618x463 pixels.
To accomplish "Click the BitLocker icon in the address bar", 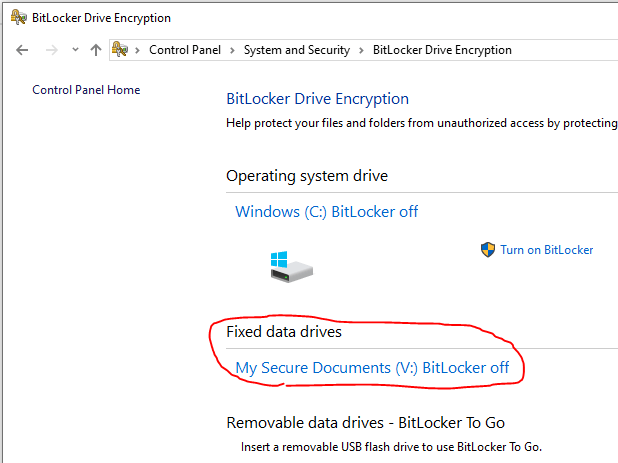I will pos(121,50).
